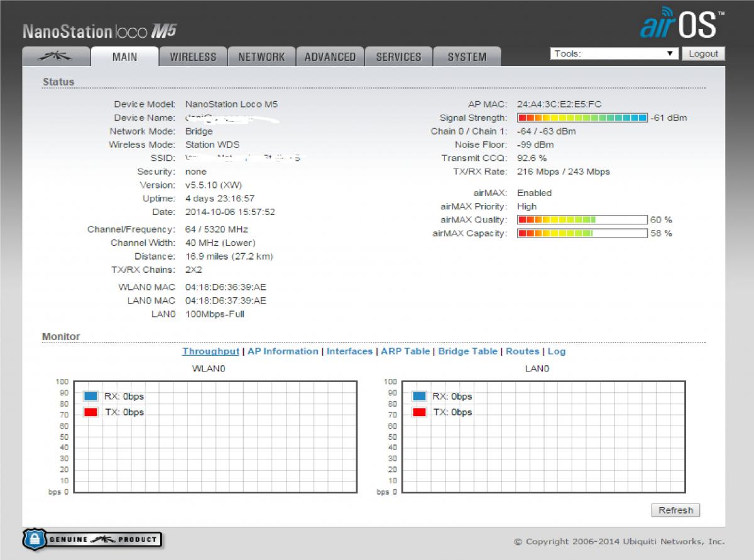
Task: Click the airMAX Quality bar
Action: point(582,220)
